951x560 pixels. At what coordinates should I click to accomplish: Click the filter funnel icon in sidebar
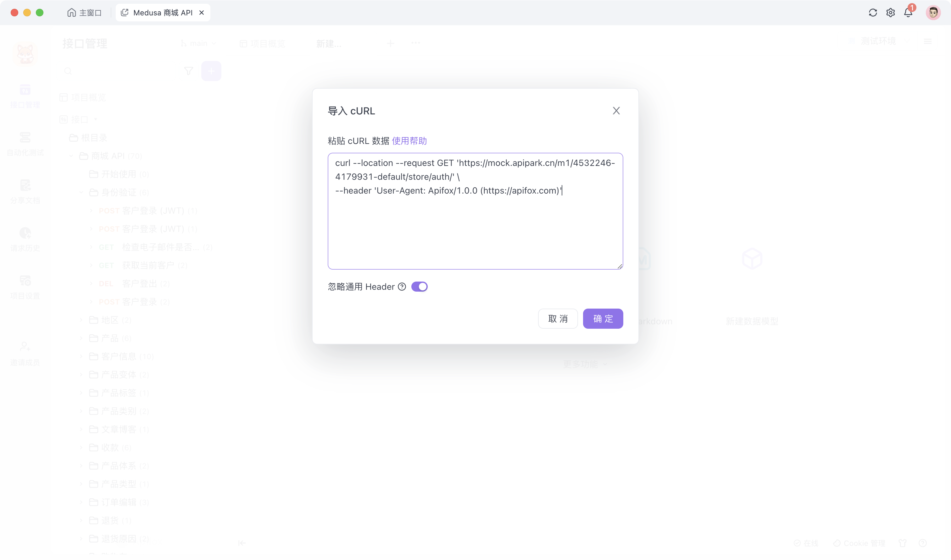pos(188,71)
